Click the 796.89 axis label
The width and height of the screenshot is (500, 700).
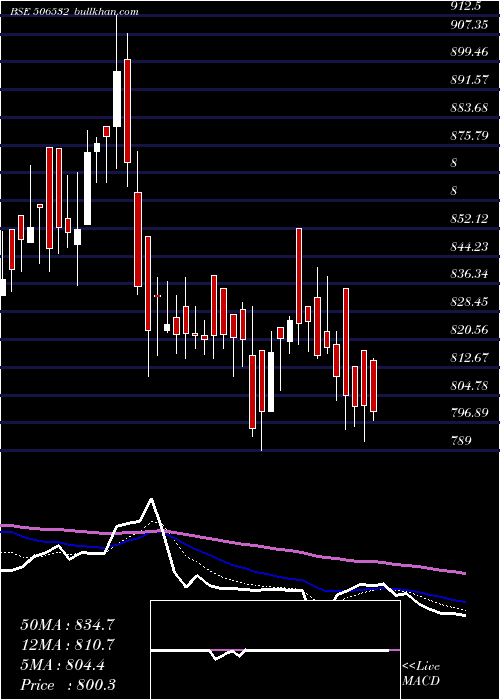click(470, 413)
